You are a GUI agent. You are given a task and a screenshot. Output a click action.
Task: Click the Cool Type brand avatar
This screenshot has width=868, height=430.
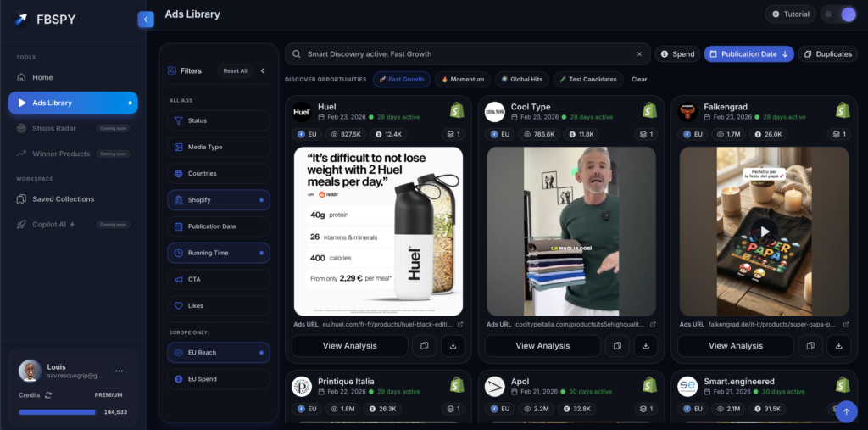coord(495,112)
